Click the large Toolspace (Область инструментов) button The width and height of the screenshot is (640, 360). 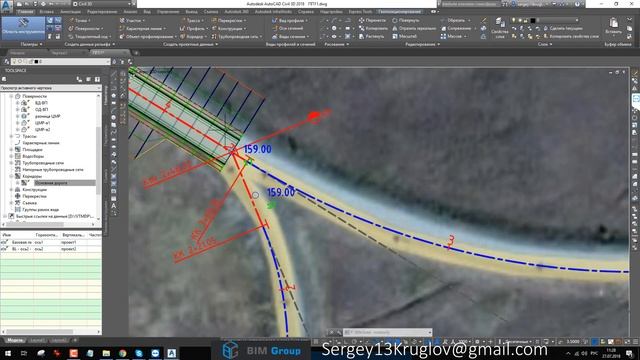pos(23,28)
